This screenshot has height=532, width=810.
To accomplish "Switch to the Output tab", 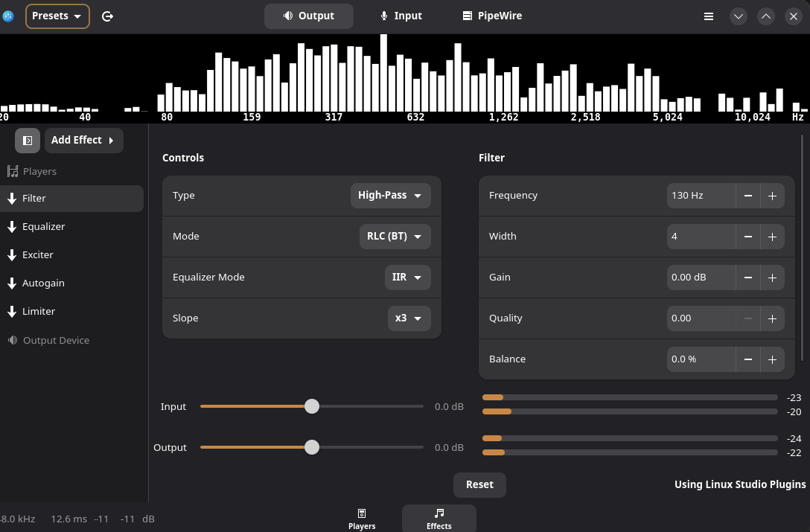I will coord(309,16).
